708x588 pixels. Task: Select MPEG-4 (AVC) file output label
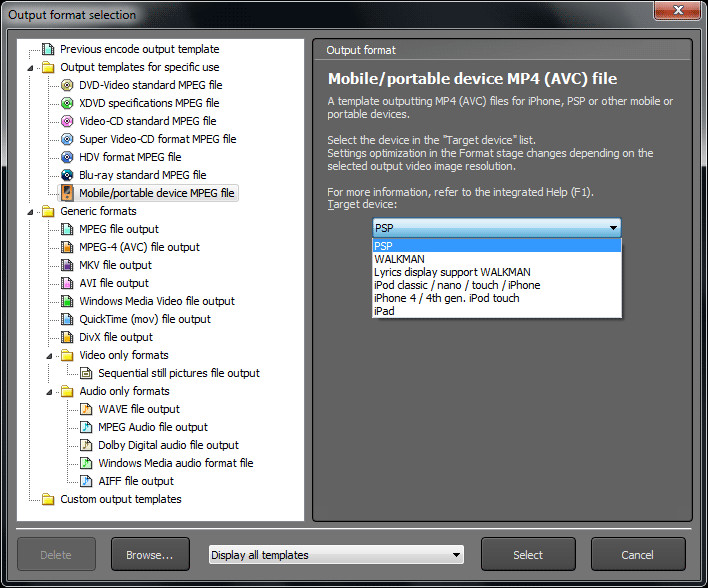[x=139, y=247]
